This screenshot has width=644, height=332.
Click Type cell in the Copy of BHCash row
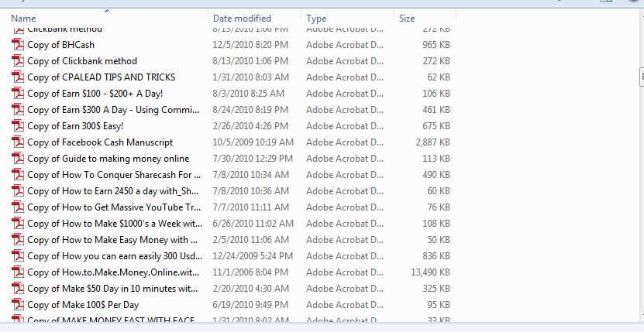(345, 44)
